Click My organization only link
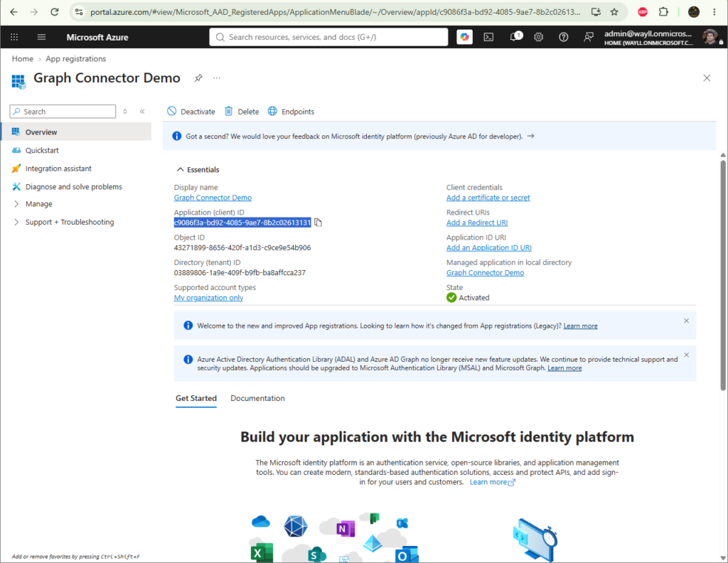Viewport: 728px width, 563px height. pos(208,298)
